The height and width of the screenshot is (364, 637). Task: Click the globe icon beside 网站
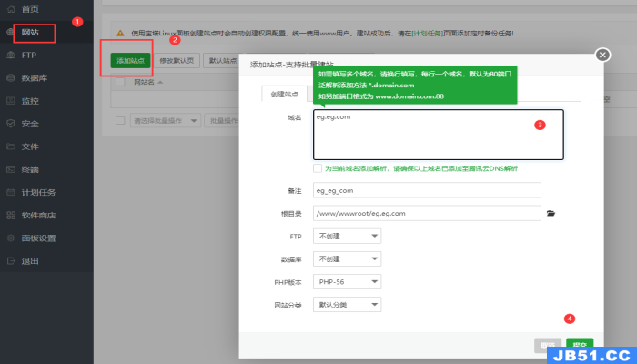(11, 32)
